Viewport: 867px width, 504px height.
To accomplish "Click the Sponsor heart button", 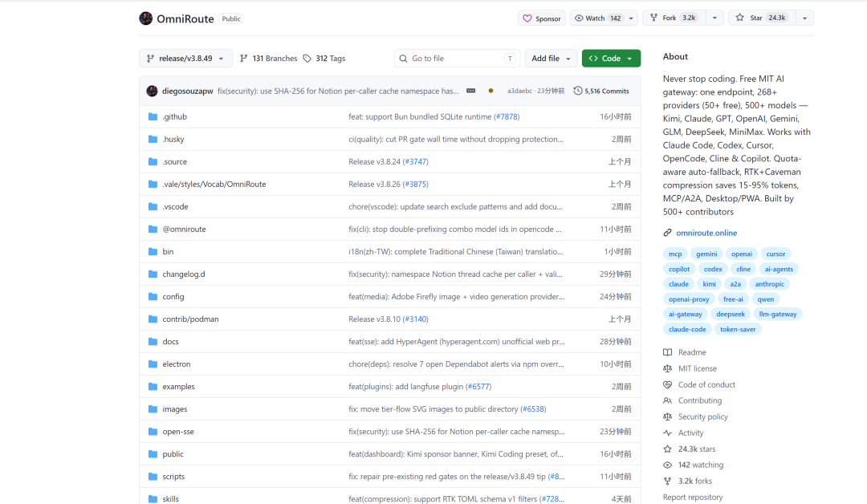I will [x=542, y=18].
